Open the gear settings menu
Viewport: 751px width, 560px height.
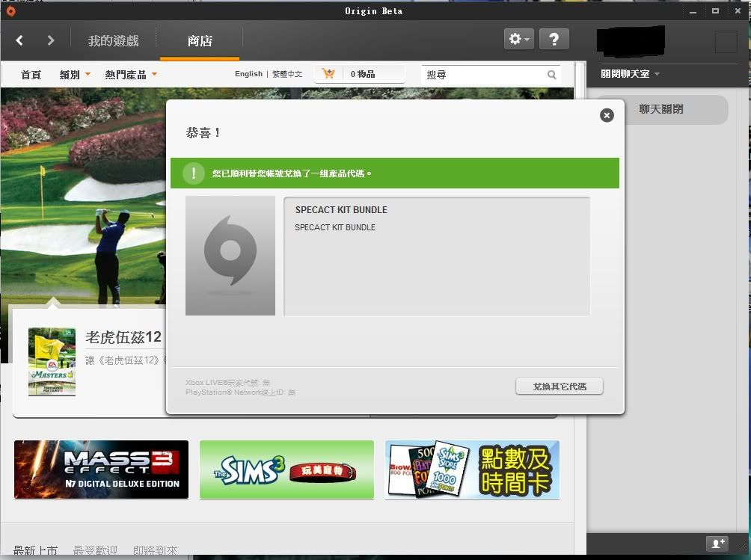tap(518, 40)
